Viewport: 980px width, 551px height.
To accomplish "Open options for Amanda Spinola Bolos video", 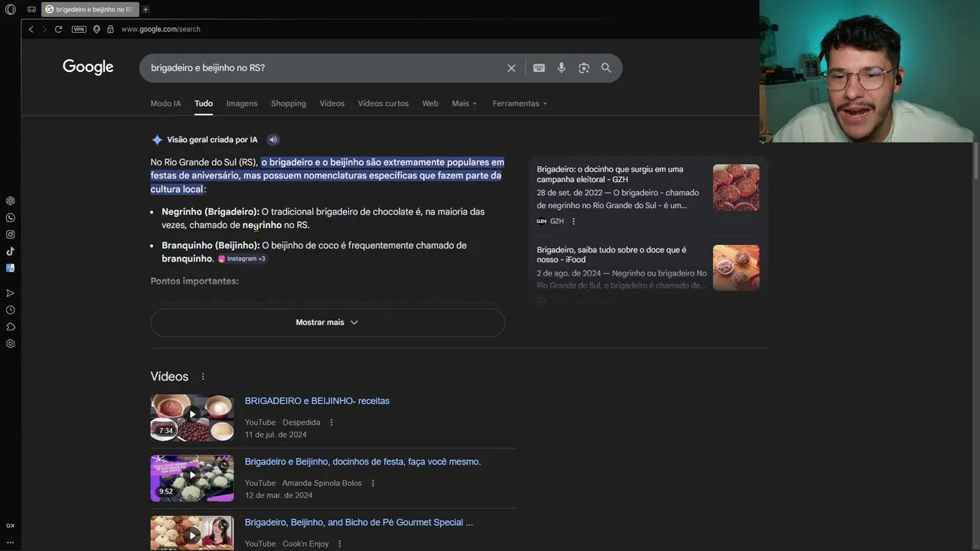I will [x=373, y=483].
